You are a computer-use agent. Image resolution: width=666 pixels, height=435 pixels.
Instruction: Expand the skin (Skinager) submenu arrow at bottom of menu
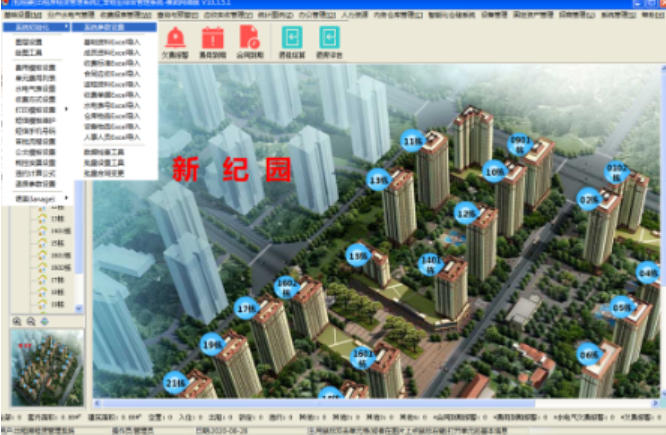pos(66,198)
